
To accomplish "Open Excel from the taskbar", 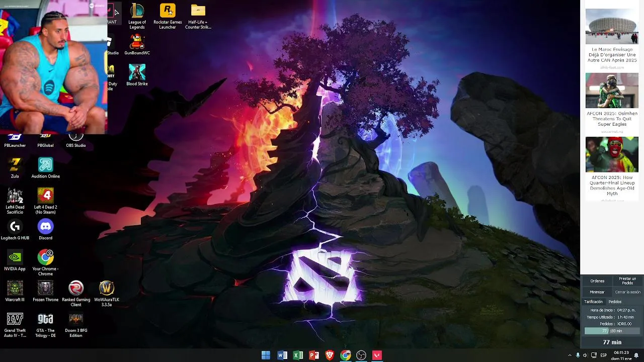I will point(298,355).
